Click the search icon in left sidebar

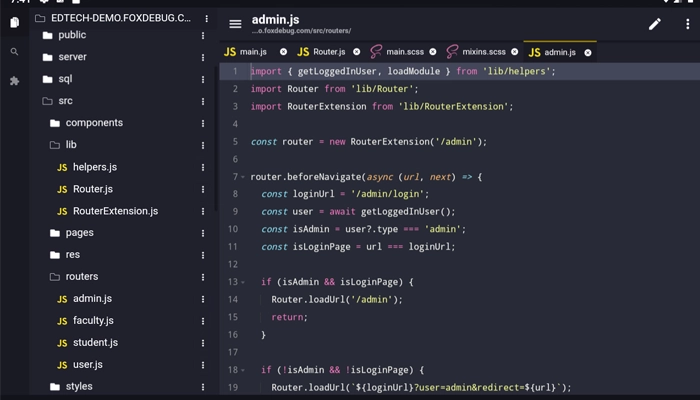coord(14,52)
